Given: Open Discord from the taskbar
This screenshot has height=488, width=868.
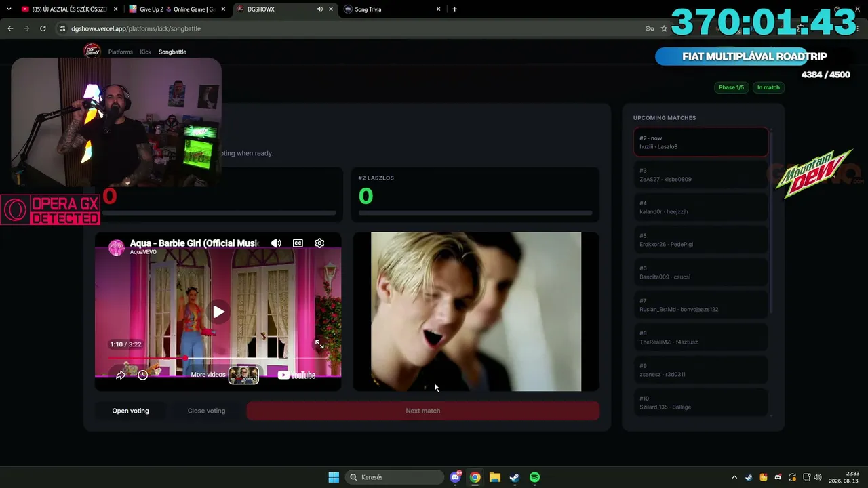Looking at the screenshot, I should click(x=456, y=477).
